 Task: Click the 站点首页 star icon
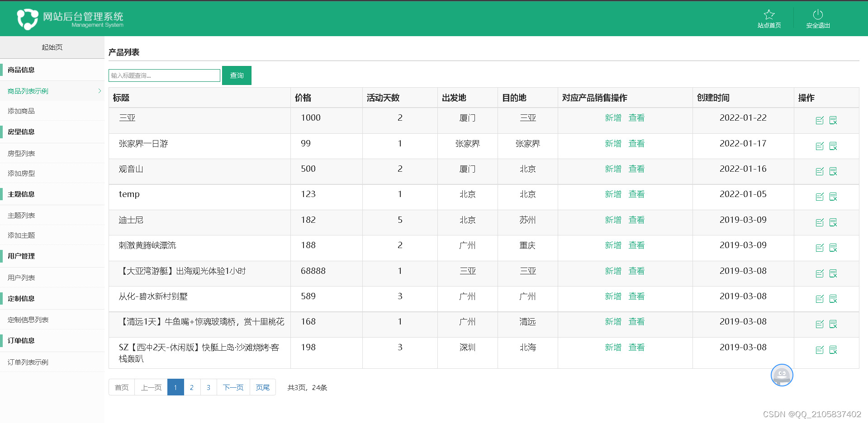(x=769, y=14)
